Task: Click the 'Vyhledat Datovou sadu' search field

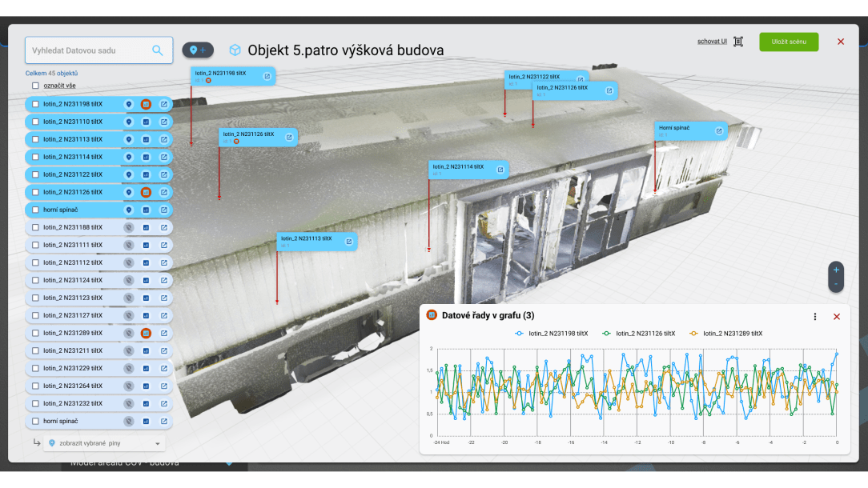Action: [x=88, y=50]
